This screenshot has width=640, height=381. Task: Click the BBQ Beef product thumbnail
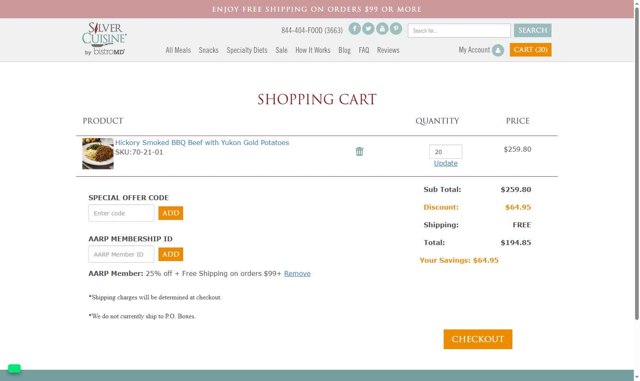(x=98, y=154)
